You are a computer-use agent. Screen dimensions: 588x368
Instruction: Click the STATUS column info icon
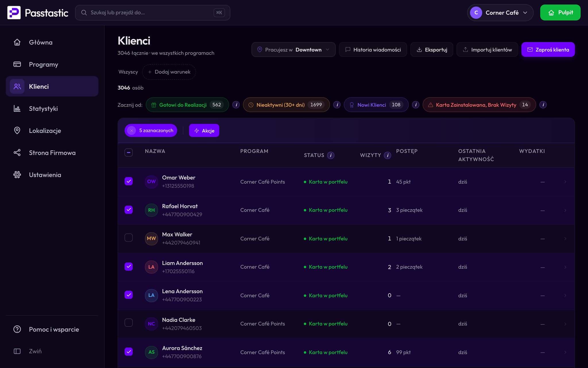[x=331, y=155]
